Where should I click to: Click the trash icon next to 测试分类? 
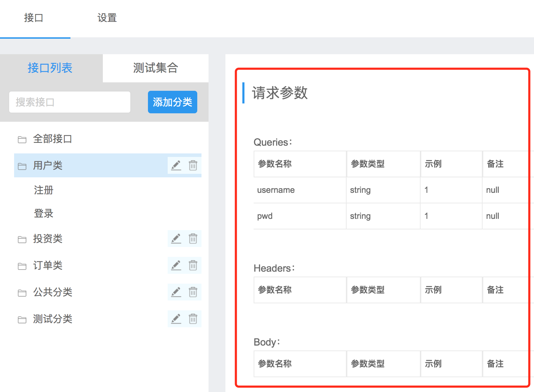click(x=193, y=318)
